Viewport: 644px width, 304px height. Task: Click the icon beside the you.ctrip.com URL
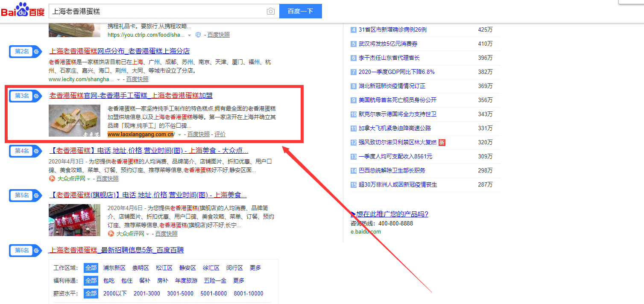(x=198, y=35)
